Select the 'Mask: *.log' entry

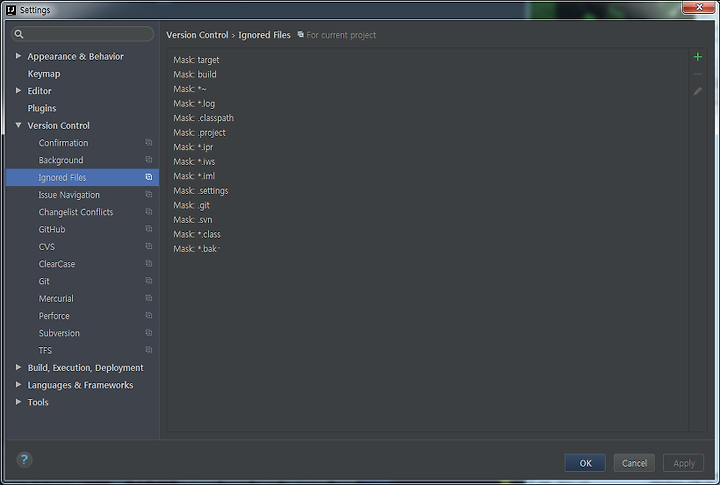point(194,104)
